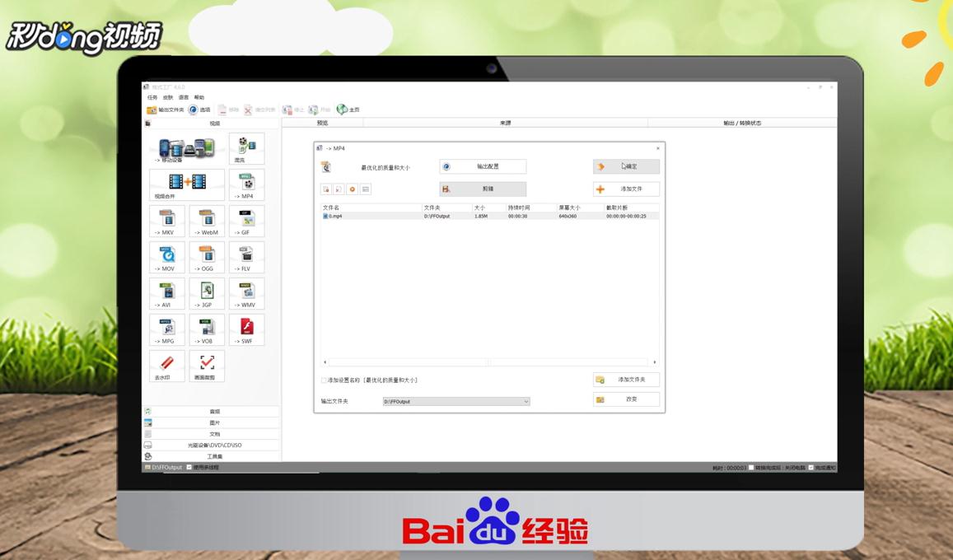The height and width of the screenshot is (560, 953).
Task: Expand the Audio (音频) category
Action: [211, 411]
